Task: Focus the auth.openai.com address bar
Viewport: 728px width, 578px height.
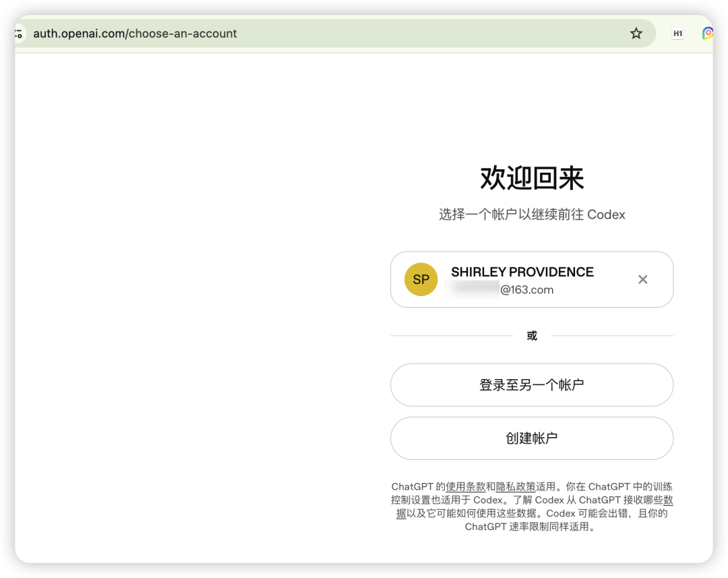Action: (x=325, y=34)
